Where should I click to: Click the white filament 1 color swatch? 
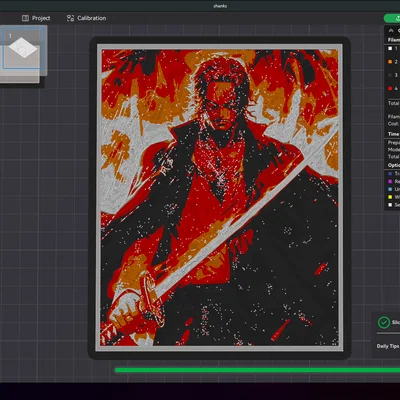pos(390,48)
